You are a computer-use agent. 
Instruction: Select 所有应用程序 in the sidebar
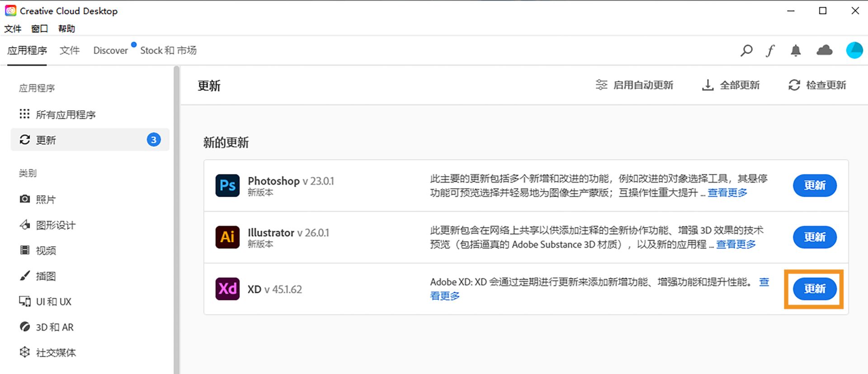pos(90,115)
